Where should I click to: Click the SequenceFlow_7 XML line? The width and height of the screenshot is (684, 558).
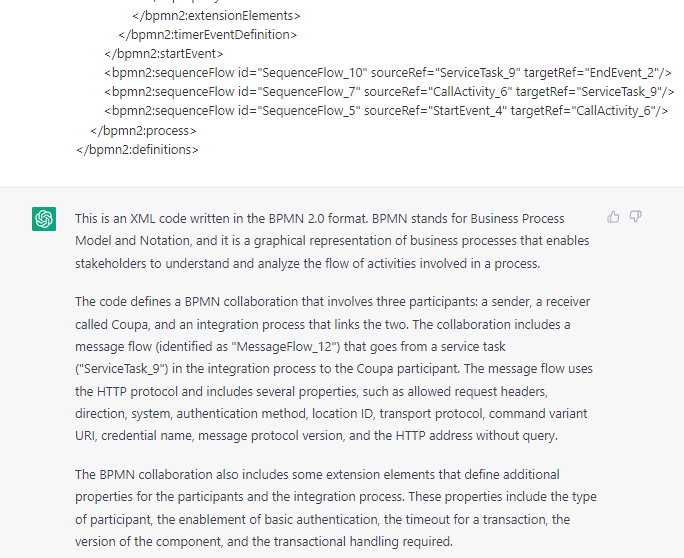click(389, 92)
